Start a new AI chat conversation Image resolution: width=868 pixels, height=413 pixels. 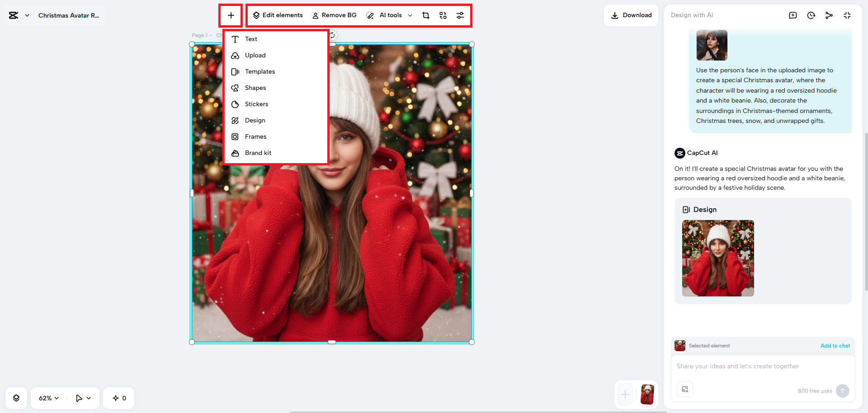coord(793,15)
